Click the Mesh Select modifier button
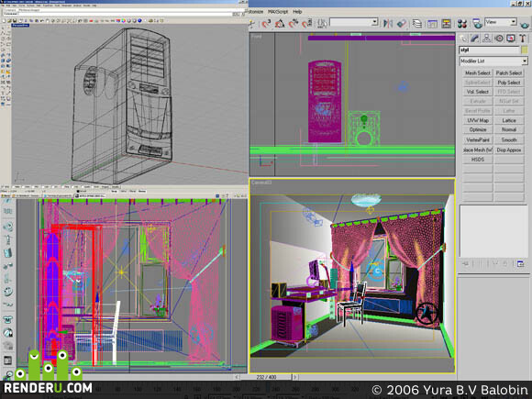This screenshot has height=399, width=532. click(478, 73)
